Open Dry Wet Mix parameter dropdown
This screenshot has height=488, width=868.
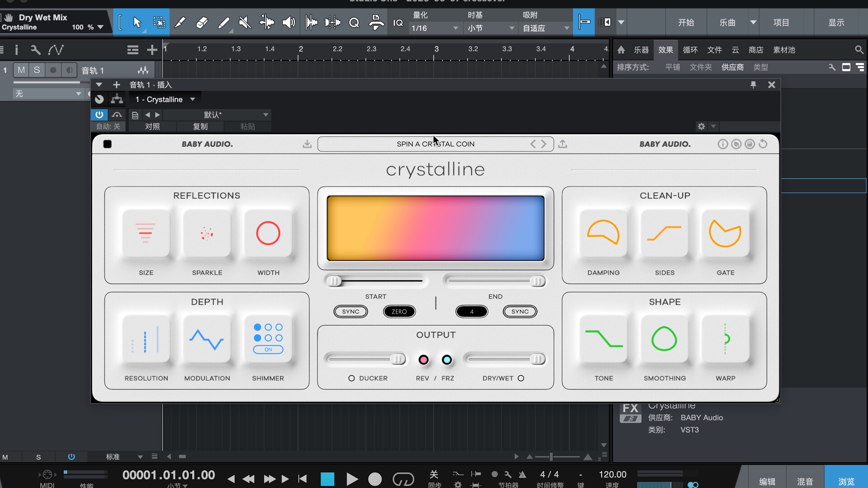click(x=100, y=27)
